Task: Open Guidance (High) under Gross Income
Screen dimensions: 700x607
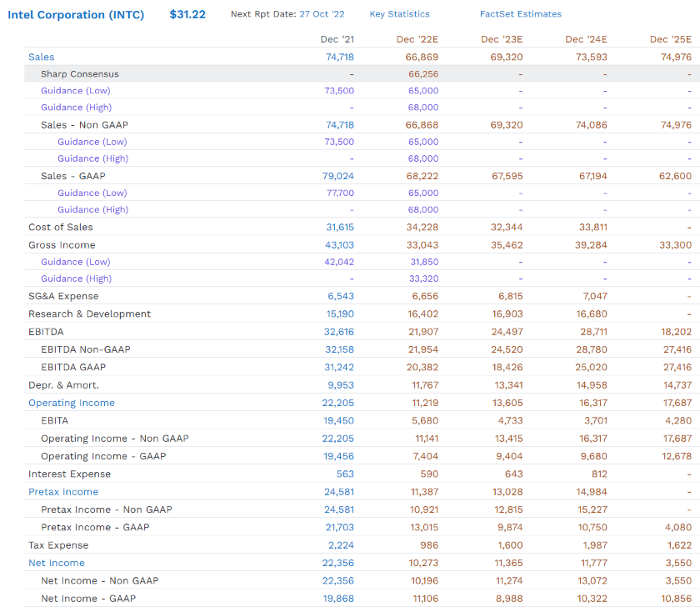Action: pyautogui.click(x=77, y=278)
